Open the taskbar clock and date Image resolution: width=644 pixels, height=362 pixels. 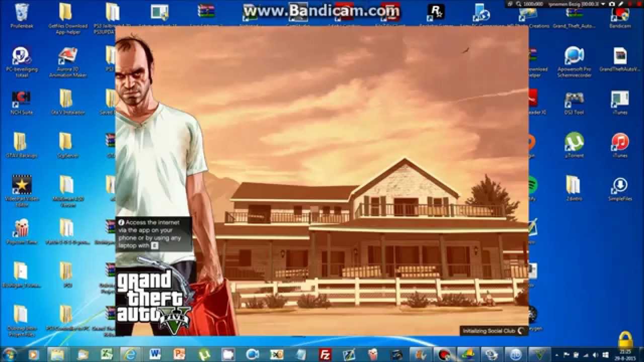(x=624, y=354)
